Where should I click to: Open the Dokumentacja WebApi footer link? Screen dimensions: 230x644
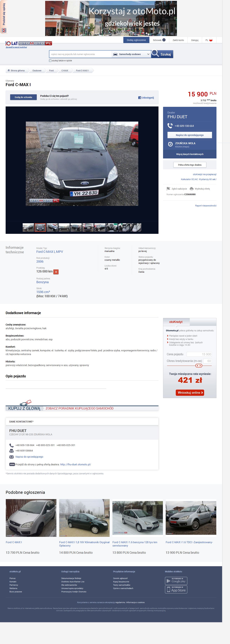(x=71, y=578)
